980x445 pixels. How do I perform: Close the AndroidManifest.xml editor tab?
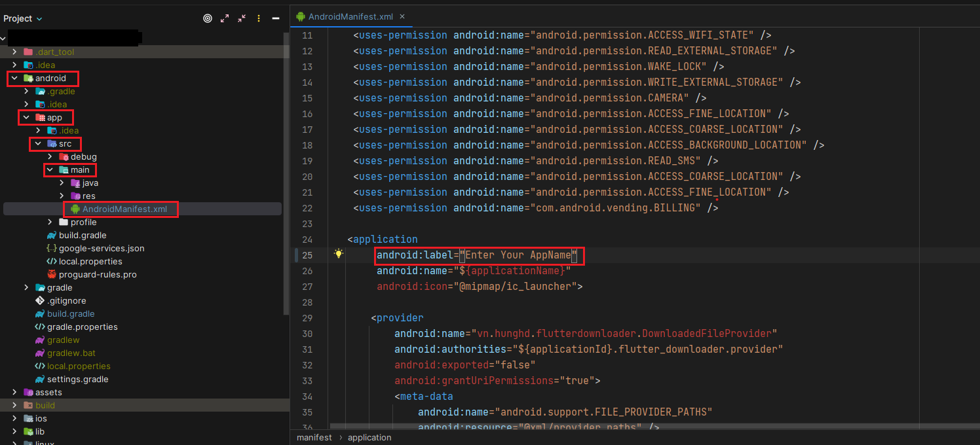coord(402,16)
